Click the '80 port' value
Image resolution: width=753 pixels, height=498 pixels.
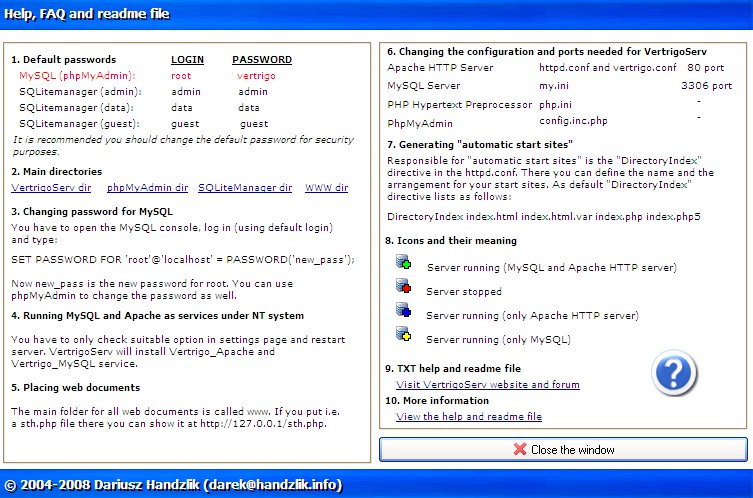pyautogui.click(x=705, y=68)
